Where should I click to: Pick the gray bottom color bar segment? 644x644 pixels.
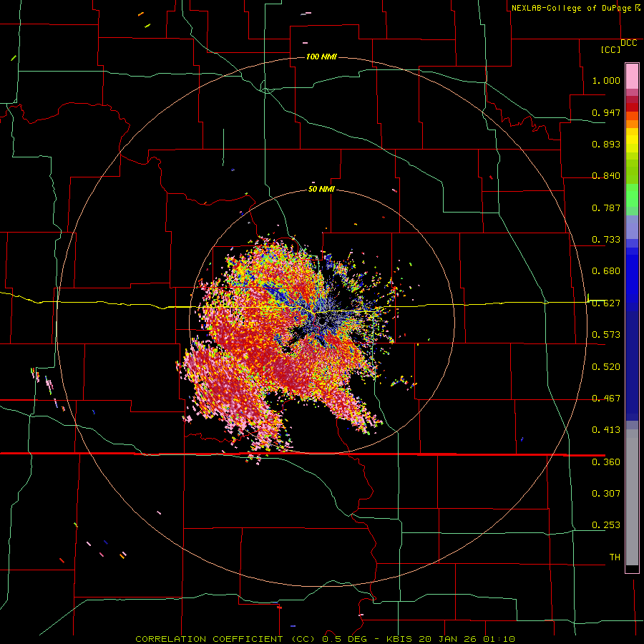pyautogui.click(x=632, y=497)
